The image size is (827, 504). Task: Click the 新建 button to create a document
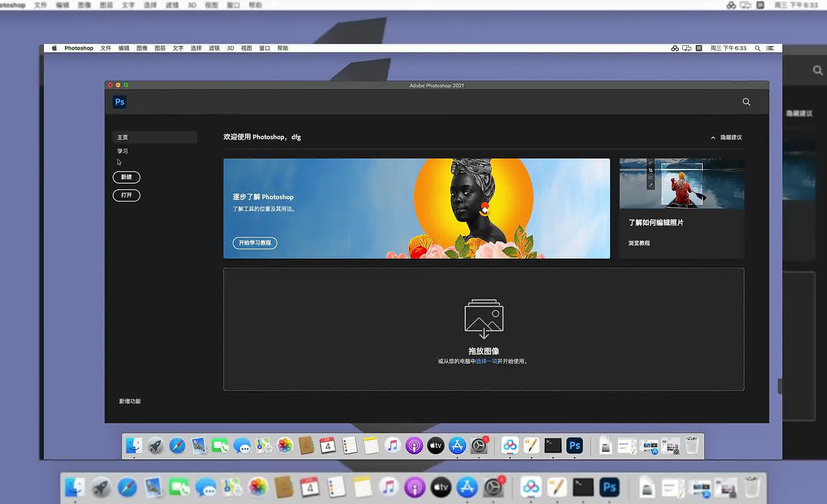pos(127,177)
